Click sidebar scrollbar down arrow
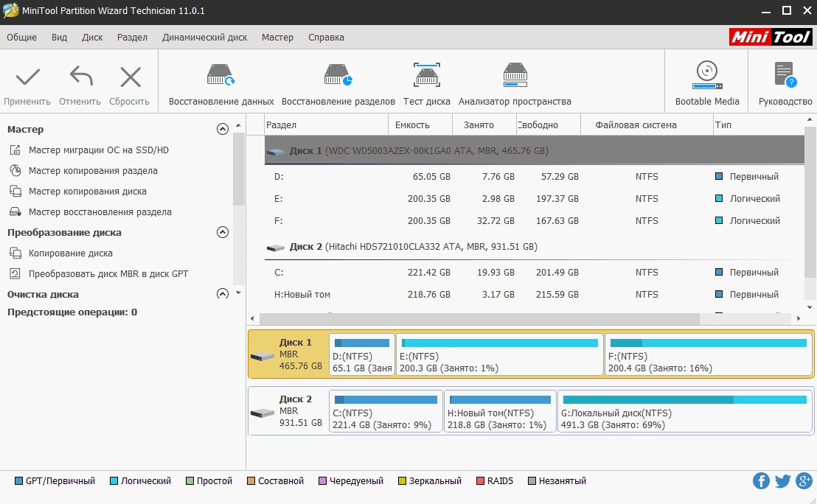Screen dimensions: 817x504 (x=239, y=293)
